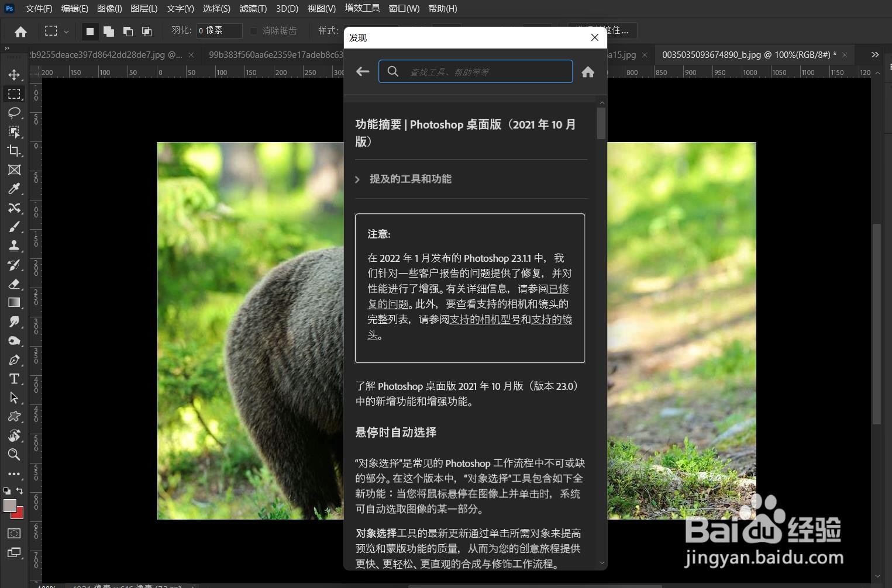The image size is (892, 588).
Task: Select the Custom Shape tool
Action: [x=14, y=417]
